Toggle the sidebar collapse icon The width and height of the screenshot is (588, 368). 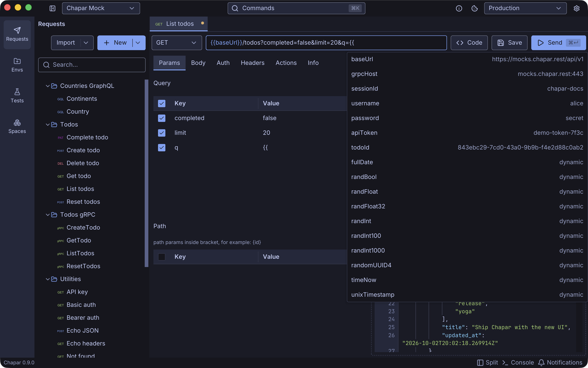[53, 8]
